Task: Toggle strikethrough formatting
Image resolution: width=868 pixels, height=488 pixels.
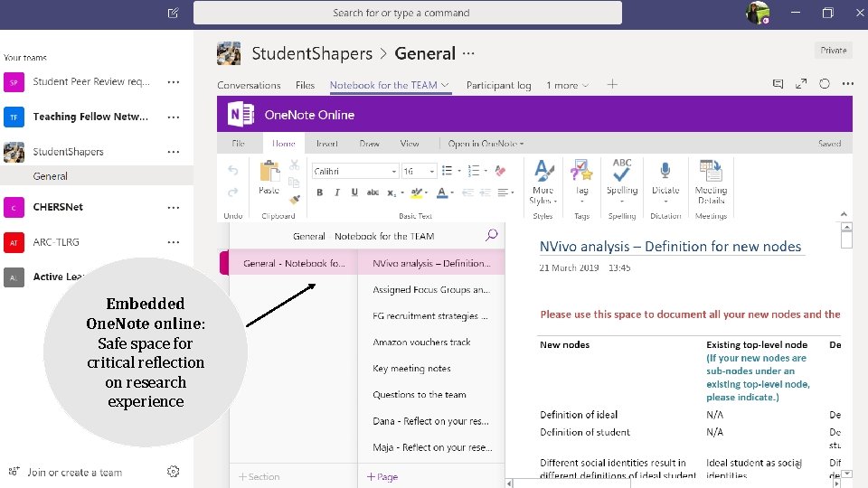Action: 373,192
